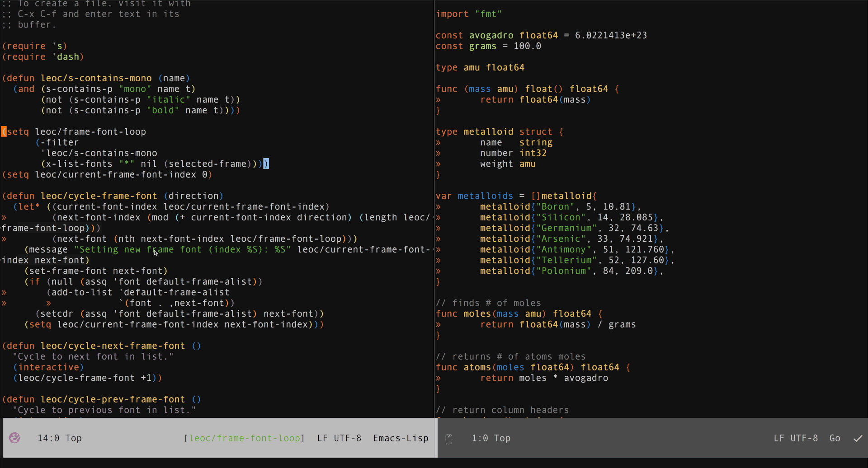868x468 pixels.
Task: Click the "Setting new frame font" message string
Action: [182, 249]
